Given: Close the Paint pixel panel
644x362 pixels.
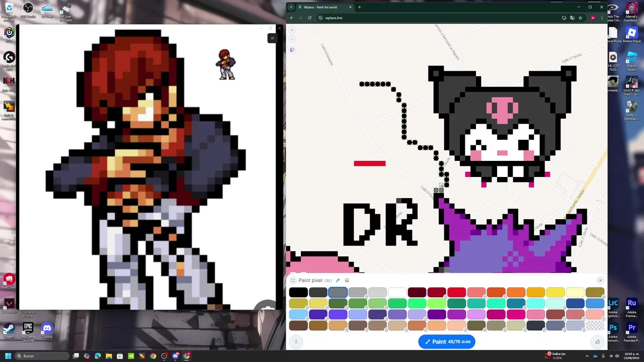Looking at the screenshot, I should pos(600,281).
